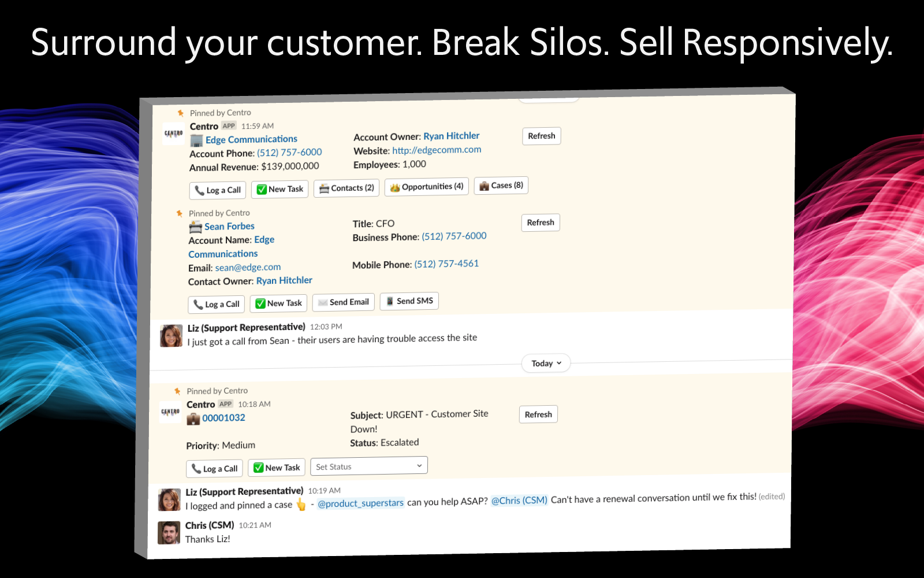Image resolution: width=924 pixels, height=578 pixels.
Task: Click Liz's avatar on the 12:03 PM message
Action: click(x=171, y=336)
